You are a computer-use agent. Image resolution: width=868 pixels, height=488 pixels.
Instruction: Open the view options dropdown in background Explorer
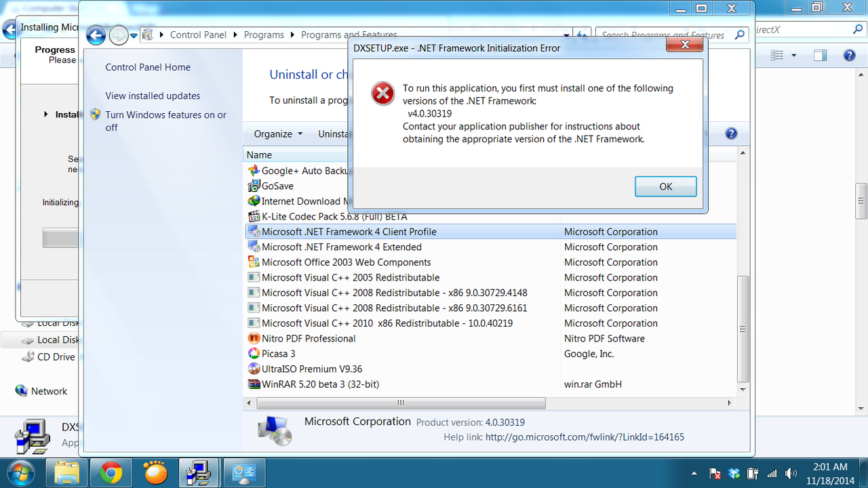(x=794, y=56)
